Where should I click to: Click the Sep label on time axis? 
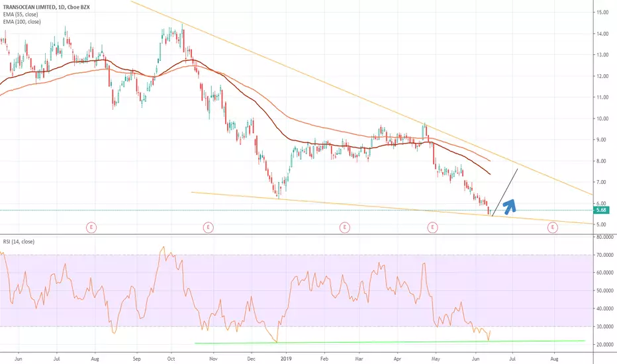[x=136, y=359]
